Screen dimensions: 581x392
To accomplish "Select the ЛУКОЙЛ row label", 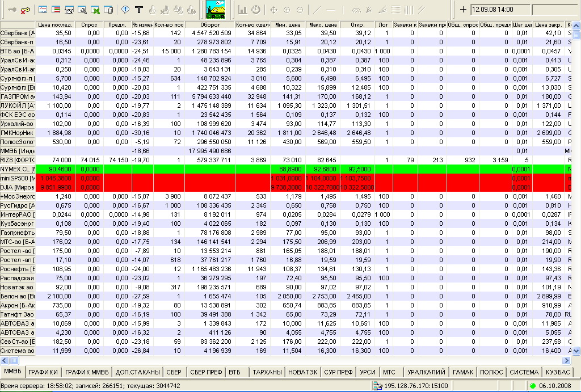I will click(x=18, y=106).
